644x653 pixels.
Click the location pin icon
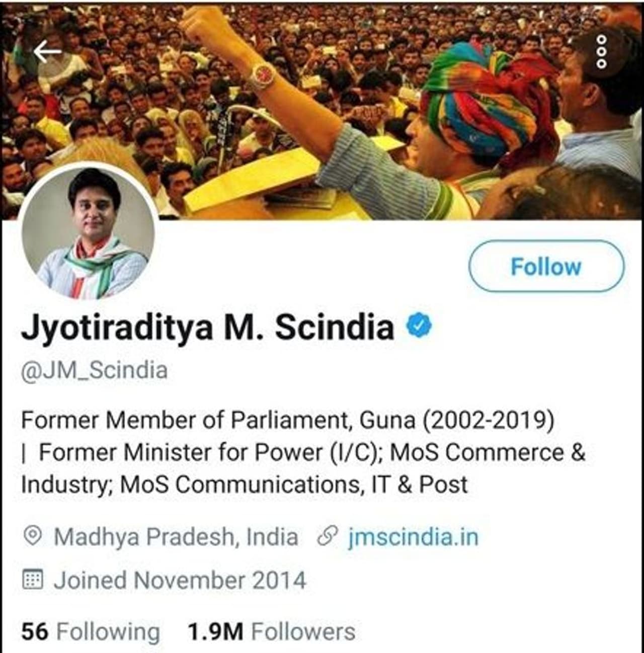(x=33, y=536)
